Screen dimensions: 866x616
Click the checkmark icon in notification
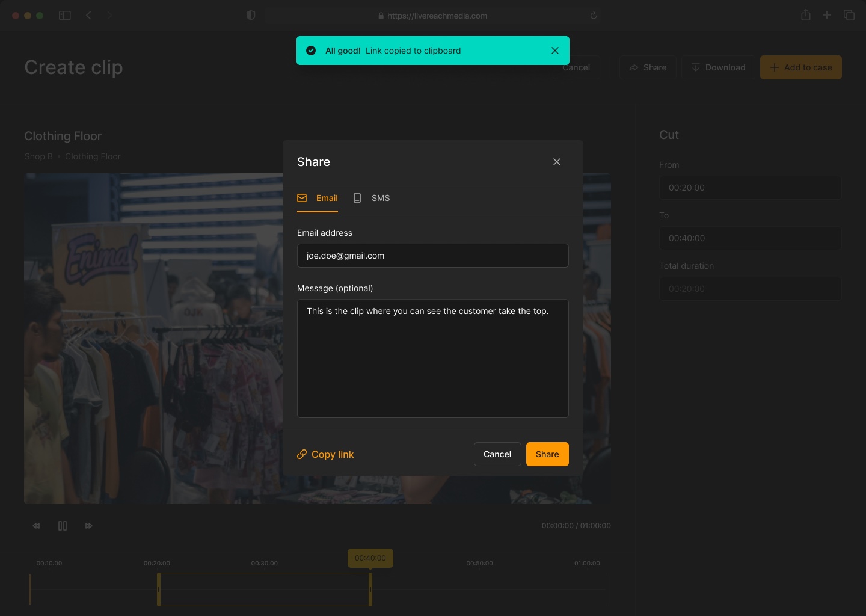pos(311,51)
